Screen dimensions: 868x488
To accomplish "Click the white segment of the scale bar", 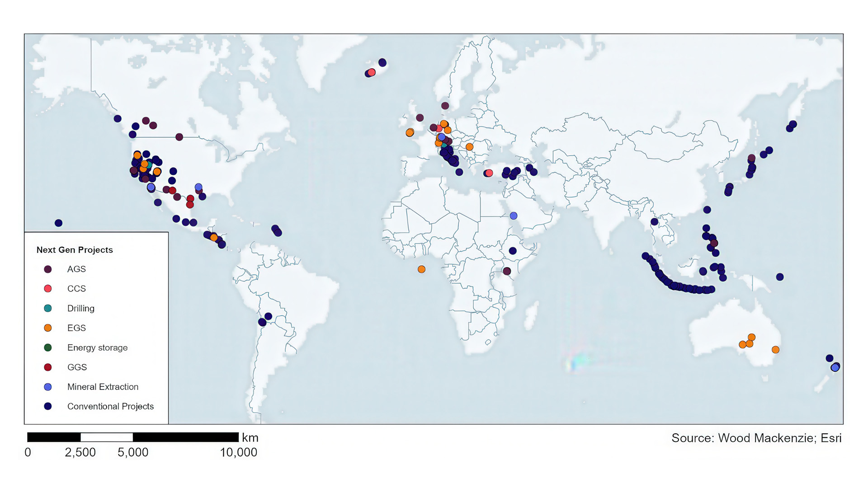I will (x=107, y=437).
